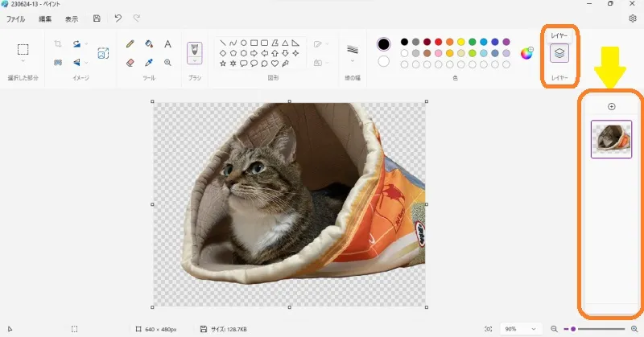Open the 90% zoom level dropdown

[x=521, y=329]
